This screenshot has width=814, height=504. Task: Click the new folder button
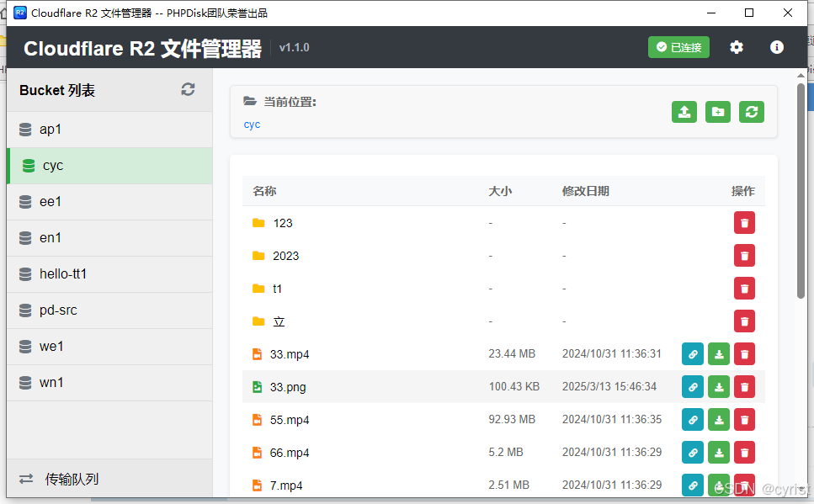718,112
